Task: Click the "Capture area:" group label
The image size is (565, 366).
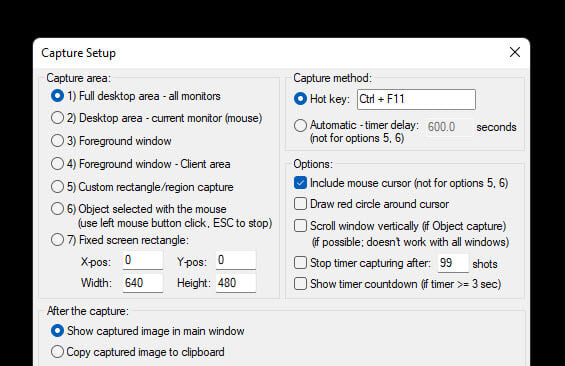Action: click(x=79, y=78)
